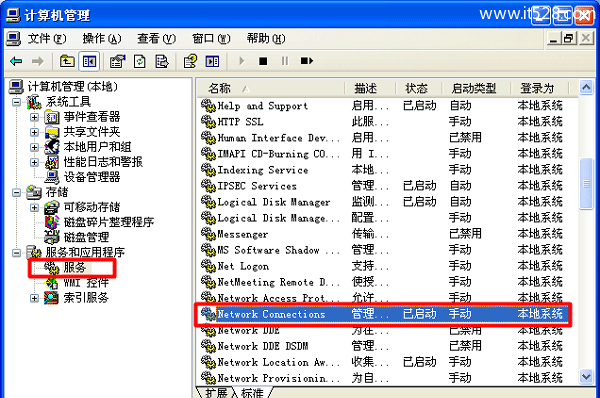Image resolution: width=600 pixels, height=398 pixels.
Task: Click the services list scroll down arrow
Action: click(x=586, y=377)
